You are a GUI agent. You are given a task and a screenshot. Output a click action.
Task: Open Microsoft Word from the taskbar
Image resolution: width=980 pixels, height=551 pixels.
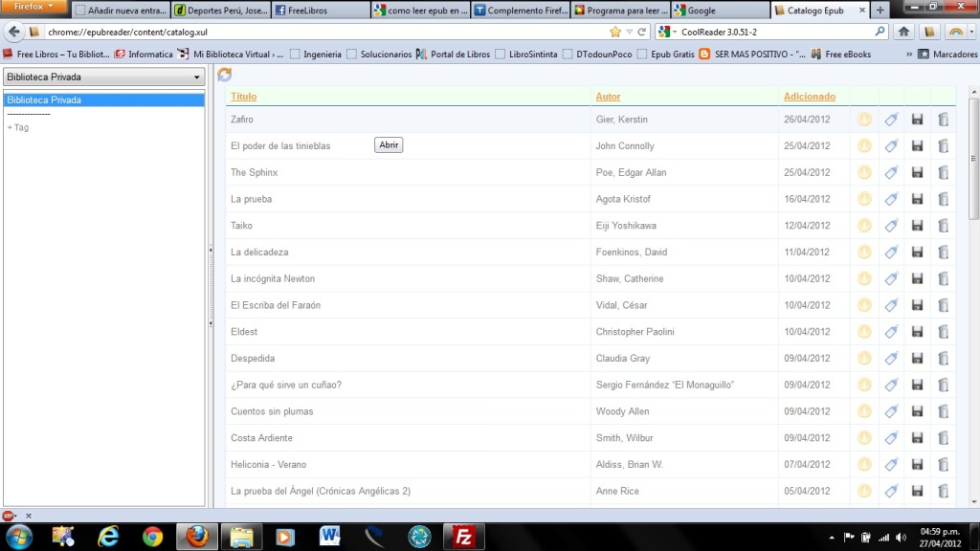(x=329, y=536)
